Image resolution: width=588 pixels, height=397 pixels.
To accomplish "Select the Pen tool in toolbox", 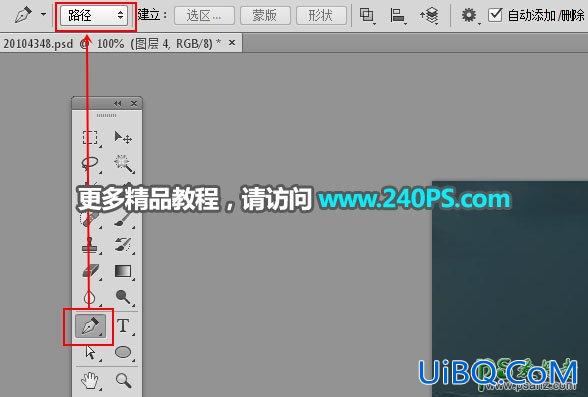I will (x=90, y=326).
